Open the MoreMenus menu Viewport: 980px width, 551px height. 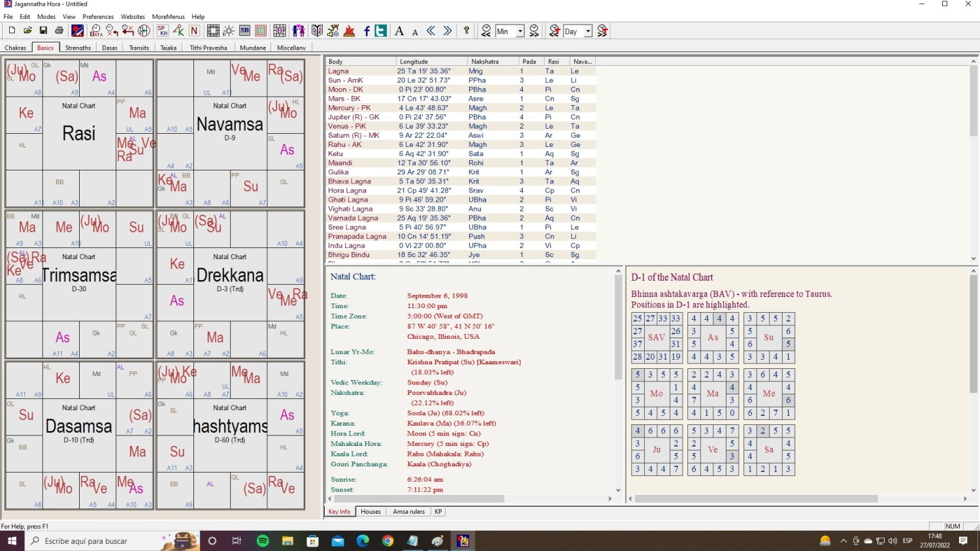(x=168, y=16)
